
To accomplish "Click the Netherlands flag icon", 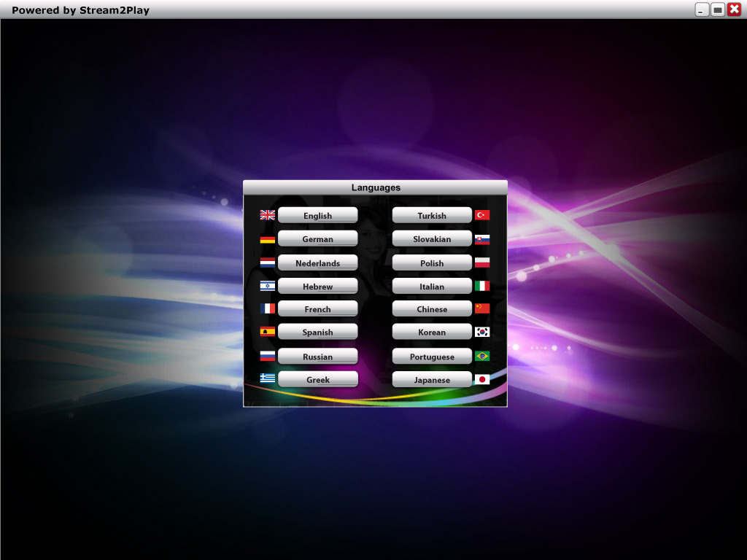I will coord(267,262).
